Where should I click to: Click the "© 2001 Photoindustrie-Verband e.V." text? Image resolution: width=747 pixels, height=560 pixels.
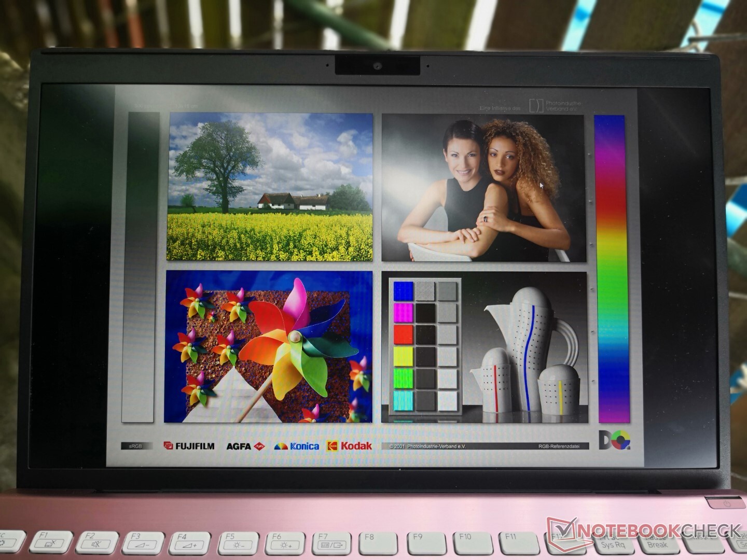click(x=427, y=446)
